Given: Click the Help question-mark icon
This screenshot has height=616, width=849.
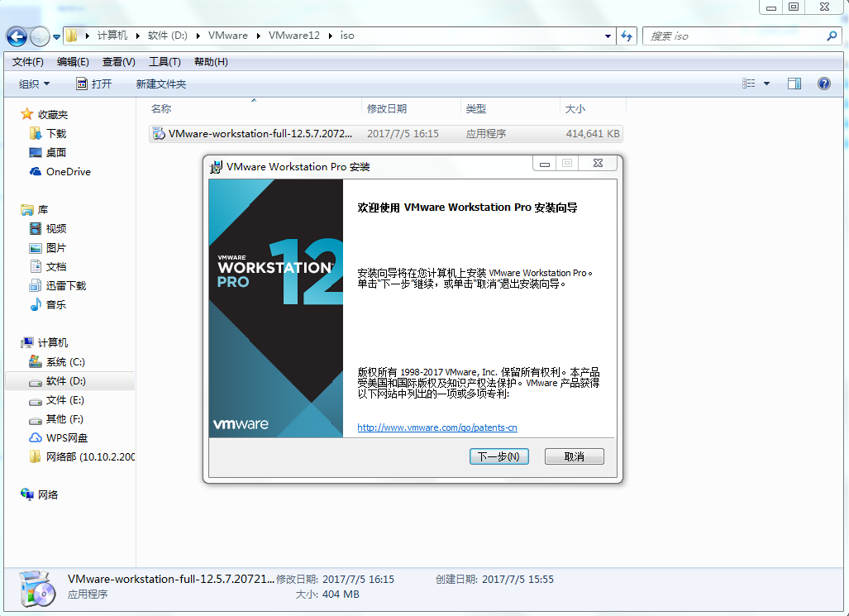Looking at the screenshot, I should click(823, 84).
